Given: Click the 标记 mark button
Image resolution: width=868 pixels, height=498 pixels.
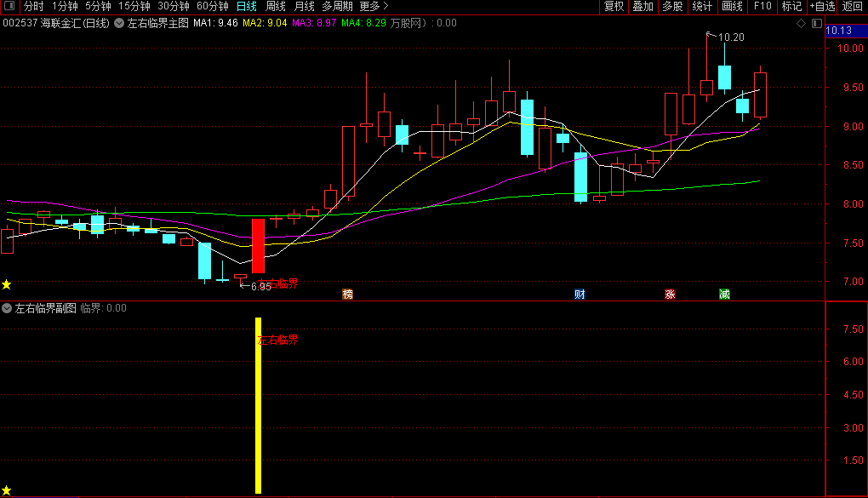Looking at the screenshot, I should click(791, 6).
